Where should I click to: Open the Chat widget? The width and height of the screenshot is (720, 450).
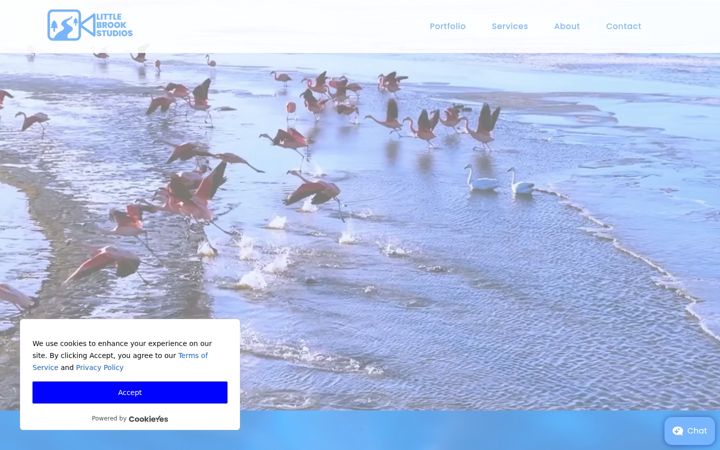(689, 431)
